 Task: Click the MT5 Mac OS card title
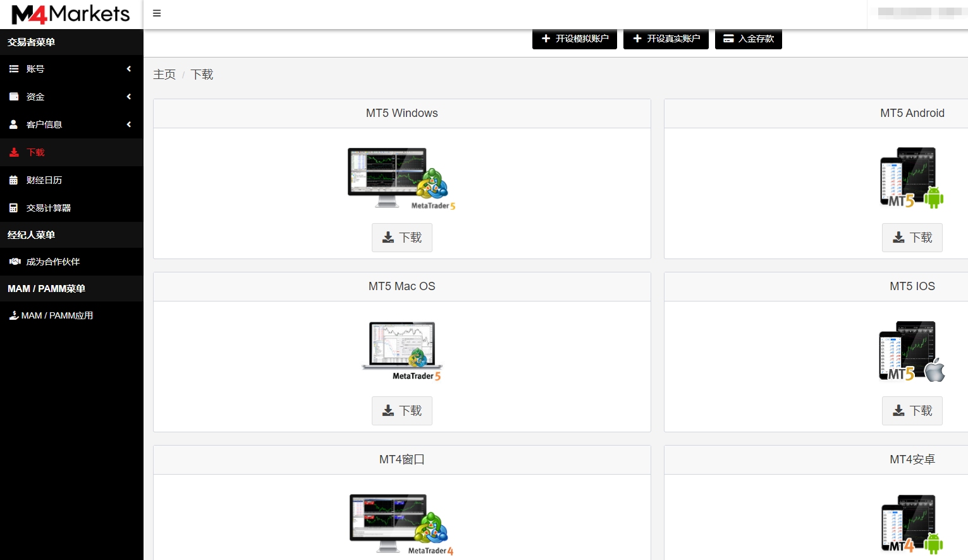[402, 286]
